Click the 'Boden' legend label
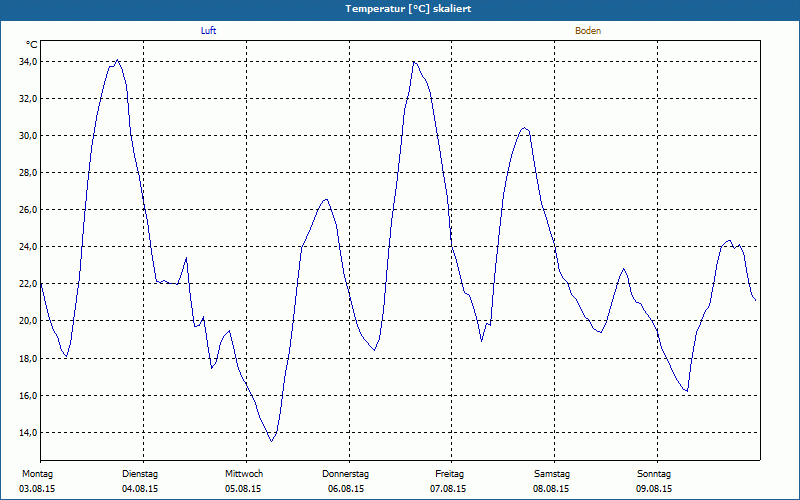Image resolution: width=800 pixels, height=500 pixels. [x=588, y=31]
